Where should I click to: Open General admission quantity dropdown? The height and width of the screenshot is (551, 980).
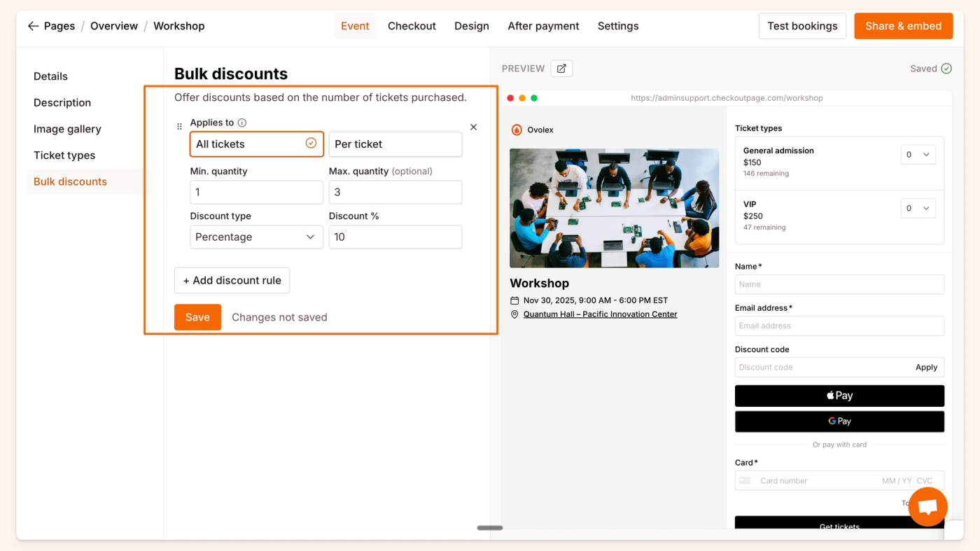pyautogui.click(x=918, y=155)
